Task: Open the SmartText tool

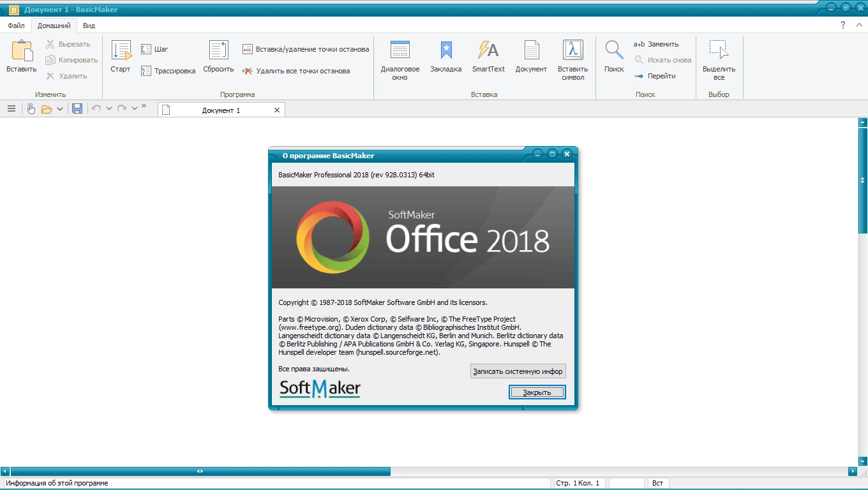Action: point(488,56)
